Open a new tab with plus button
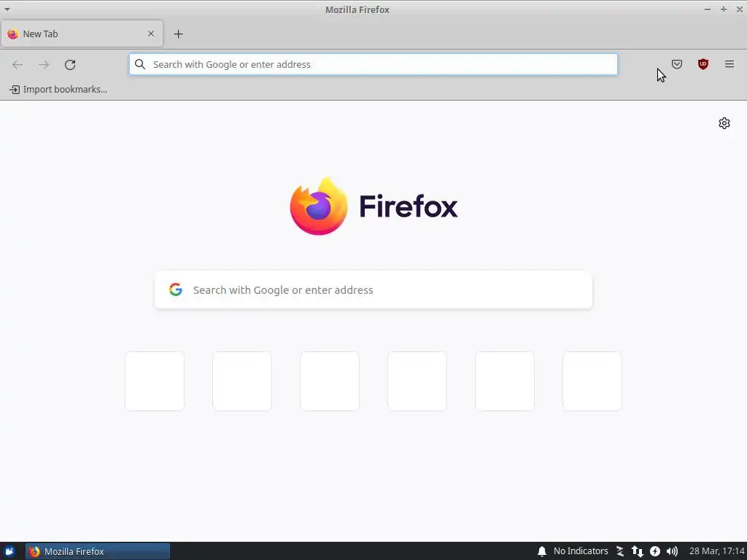The image size is (747, 560). click(x=178, y=34)
